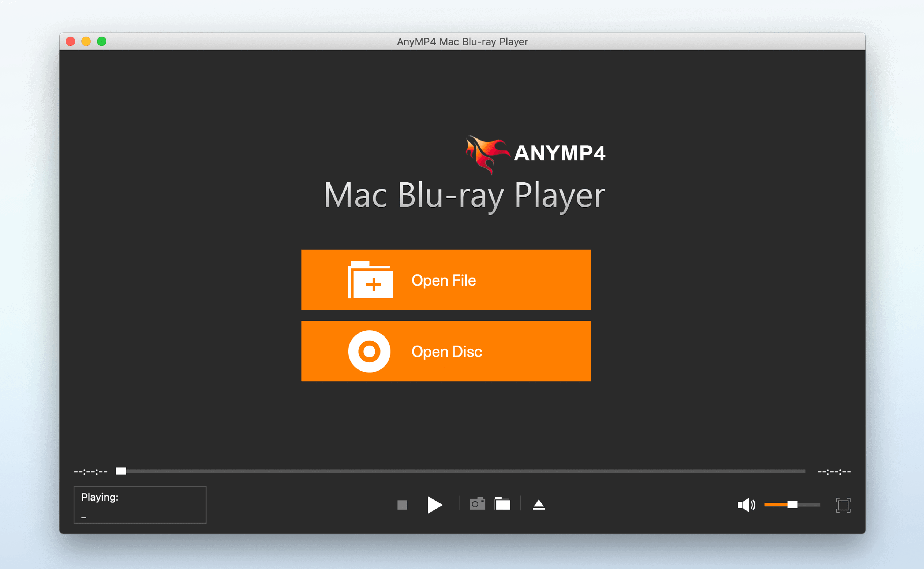
Task: Click the disc icon in Open Disc
Action: (x=369, y=351)
